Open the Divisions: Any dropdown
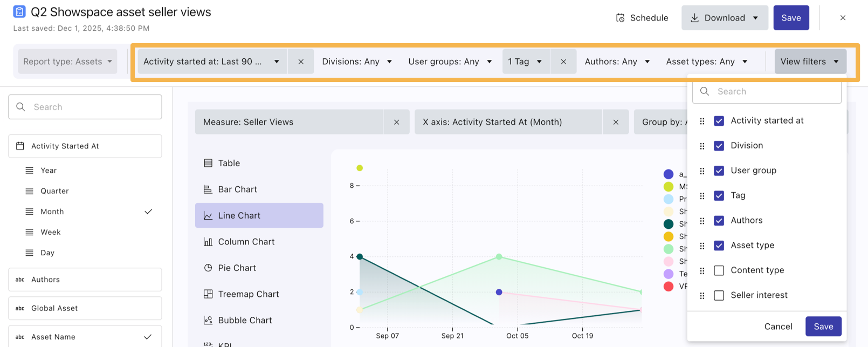The image size is (868, 347). click(356, 62)
